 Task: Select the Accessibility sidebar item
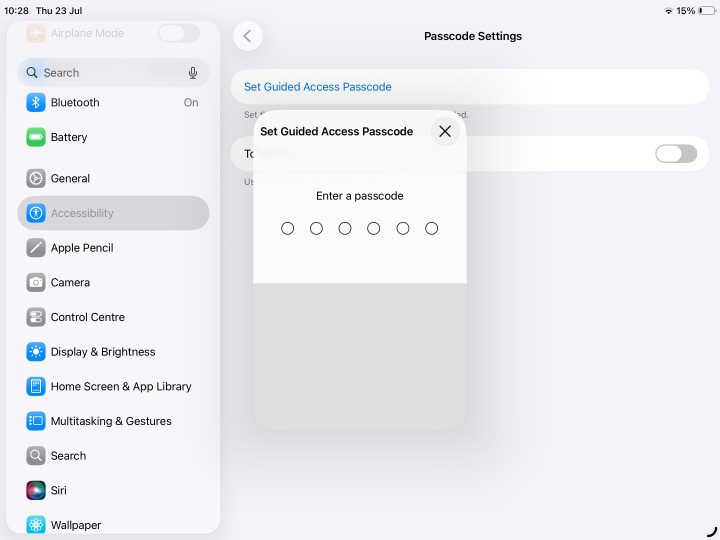(113, 213)
